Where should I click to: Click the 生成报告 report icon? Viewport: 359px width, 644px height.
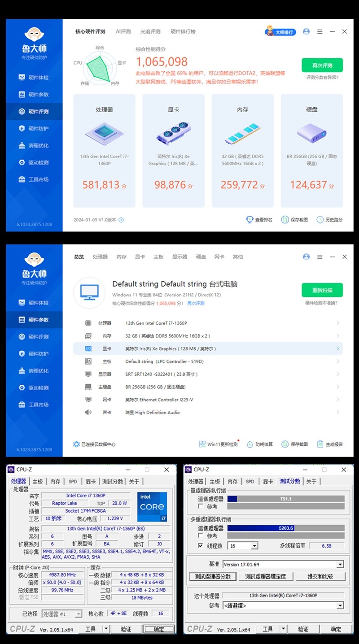point(320,444)
